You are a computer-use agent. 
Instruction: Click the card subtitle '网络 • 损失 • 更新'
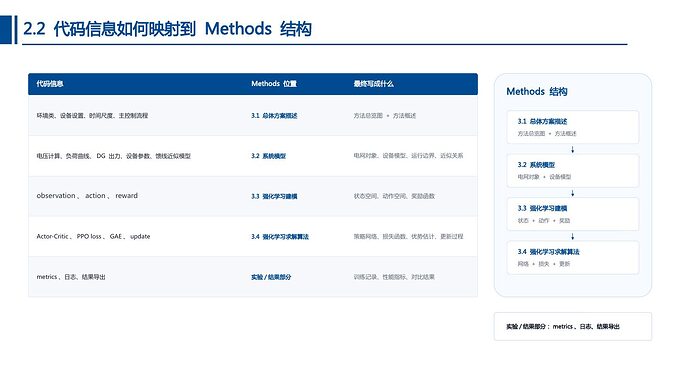[544, 264]
